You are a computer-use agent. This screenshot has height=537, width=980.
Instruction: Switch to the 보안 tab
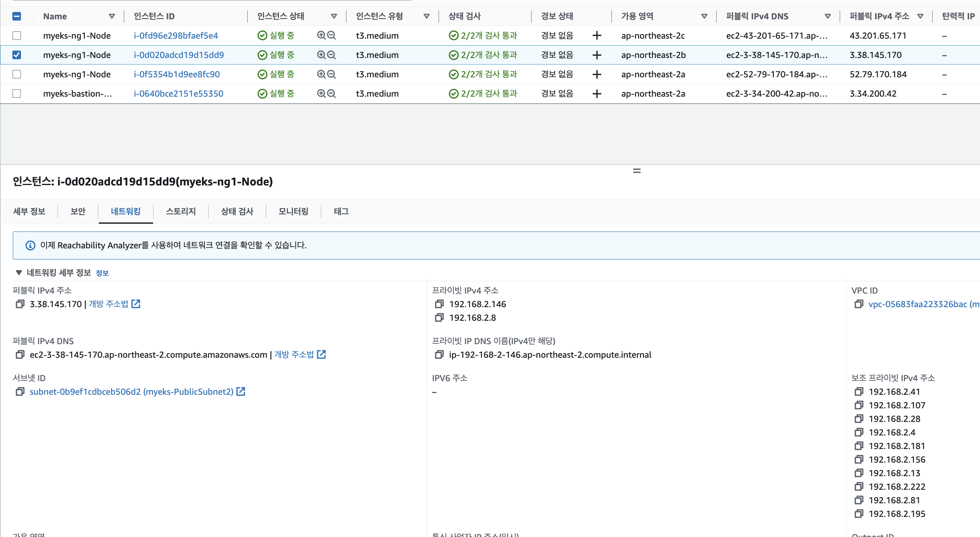coord(78,211)
